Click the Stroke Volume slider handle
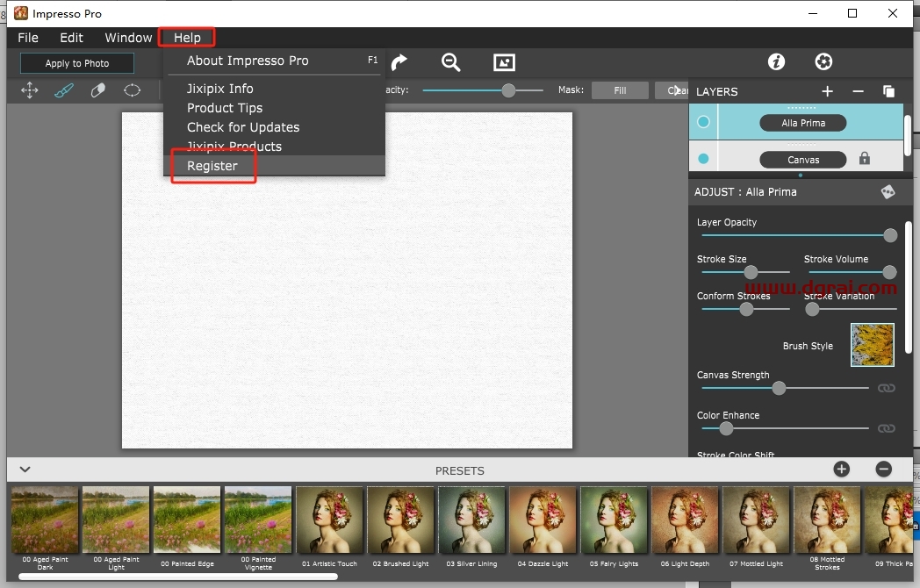 [889, 272]
